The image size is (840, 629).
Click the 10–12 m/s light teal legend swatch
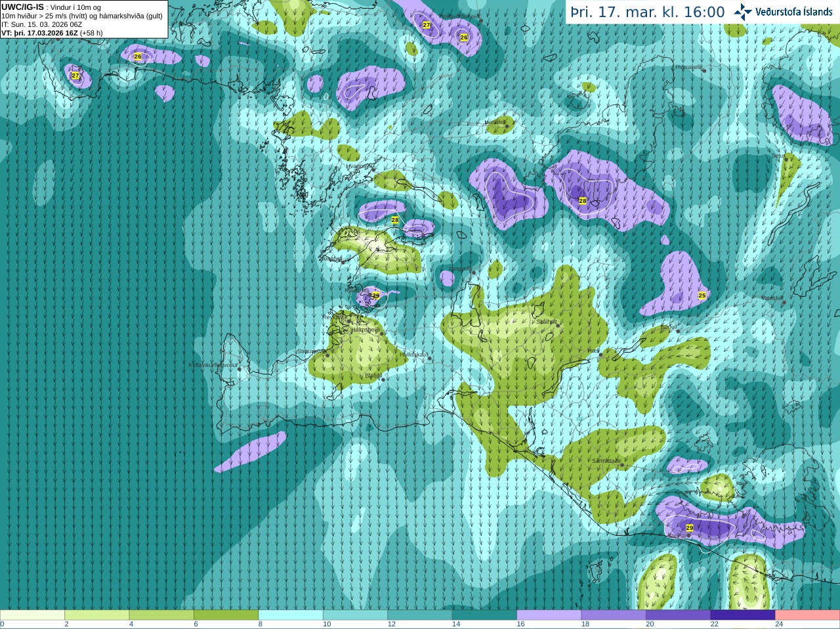tap(355, 615)
